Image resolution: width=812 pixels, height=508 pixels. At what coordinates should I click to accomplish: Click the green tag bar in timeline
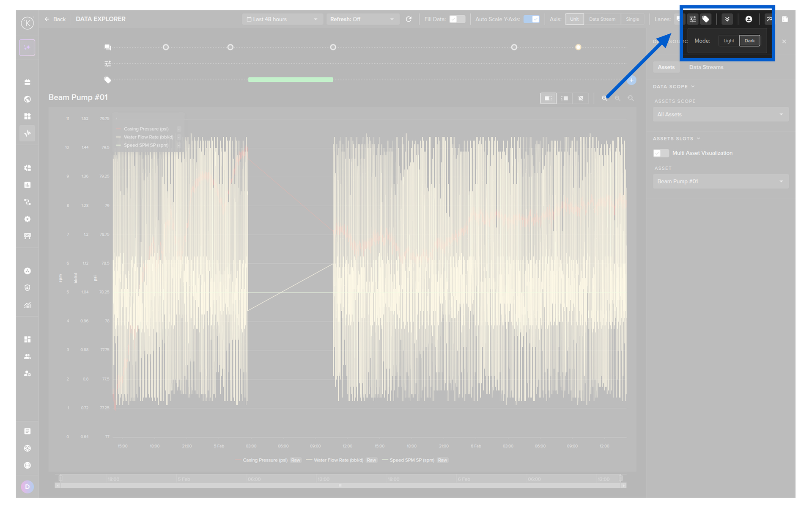coord(291,80)
